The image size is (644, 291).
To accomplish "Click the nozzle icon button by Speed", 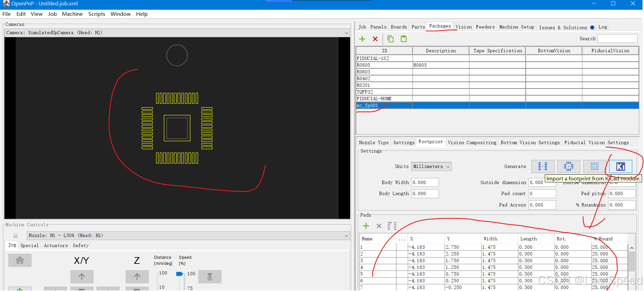I will tap(210, 277).
